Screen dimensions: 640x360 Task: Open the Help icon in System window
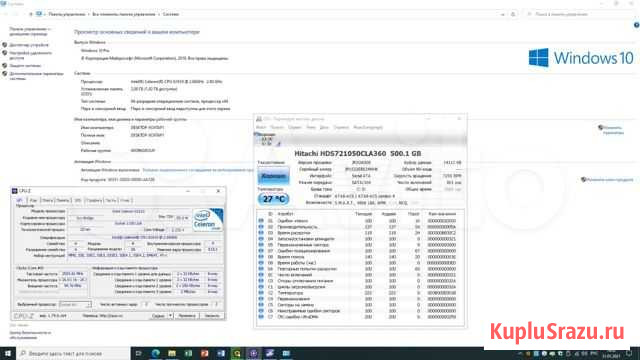click(x=636, y=25)
